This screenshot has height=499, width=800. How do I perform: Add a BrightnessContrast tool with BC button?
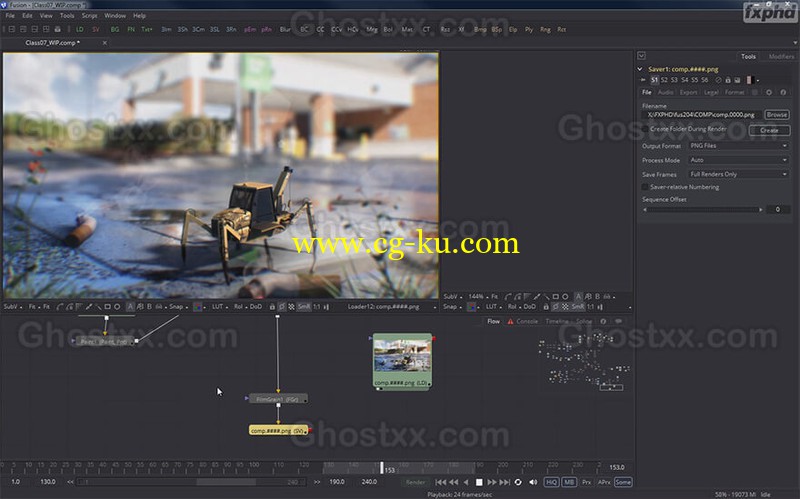click(304, 30)
